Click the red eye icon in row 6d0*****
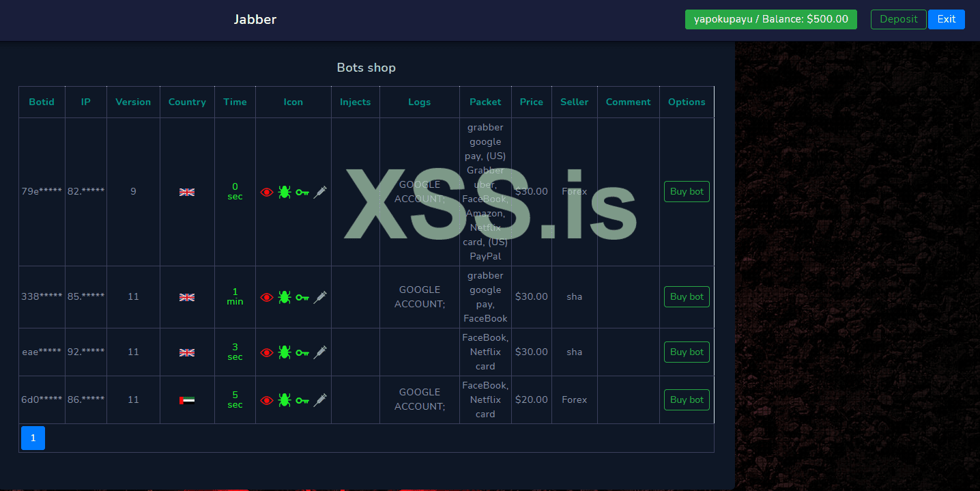The image size is (980, 491). tap(267, 401)
